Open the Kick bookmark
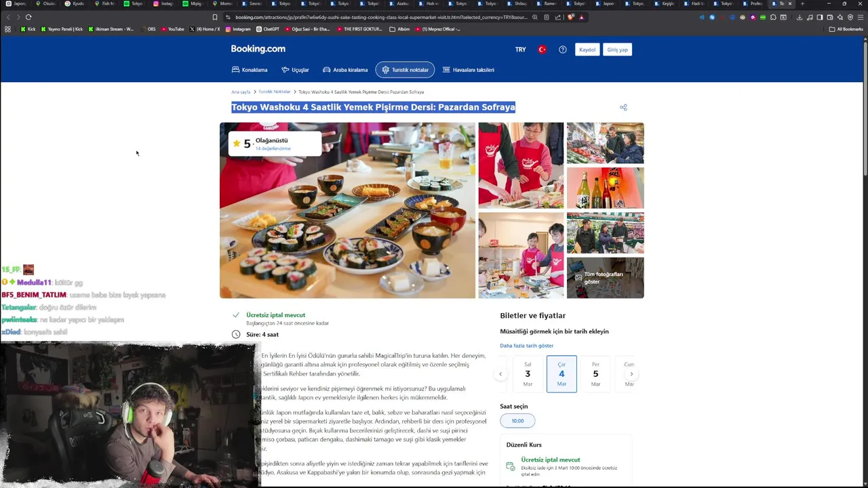Image resolution: width=868 pixels, height=488 pixels. click(x=28, y=29)
